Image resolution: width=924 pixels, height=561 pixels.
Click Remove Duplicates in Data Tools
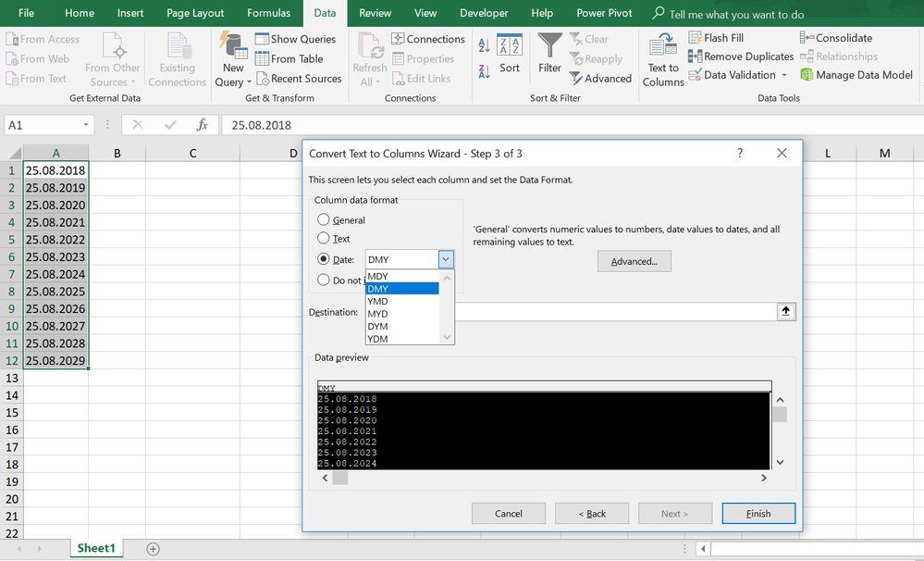point(741,56)
